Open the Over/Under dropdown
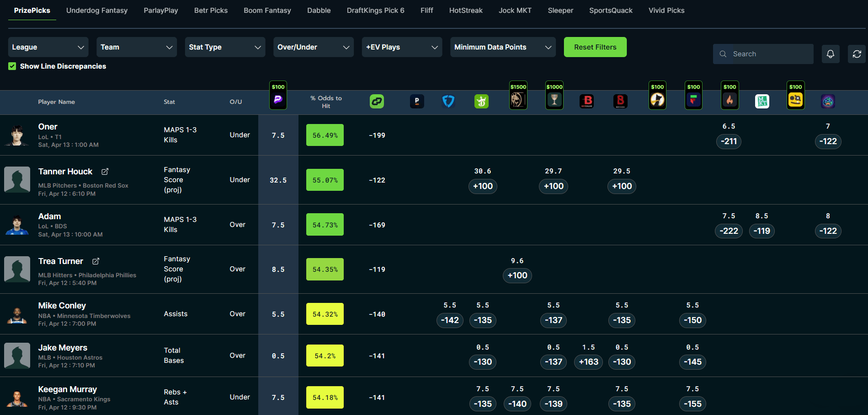 tap(314, 47)
